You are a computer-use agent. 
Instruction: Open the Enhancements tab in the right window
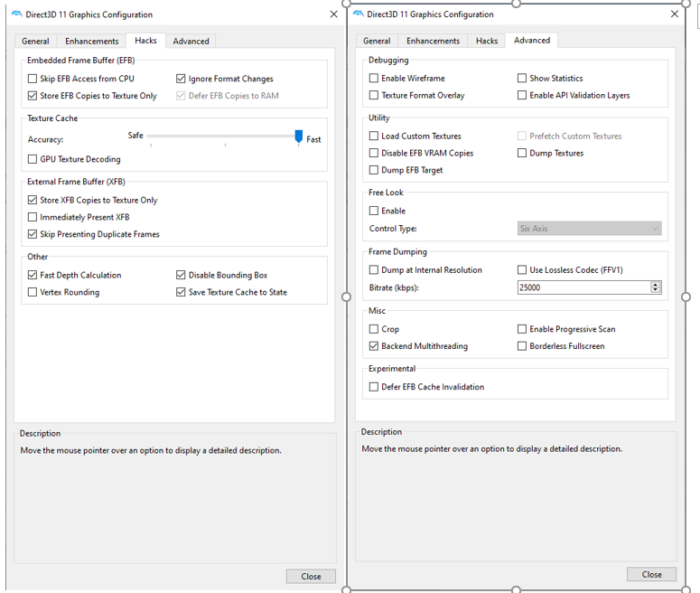coord(433,41)
